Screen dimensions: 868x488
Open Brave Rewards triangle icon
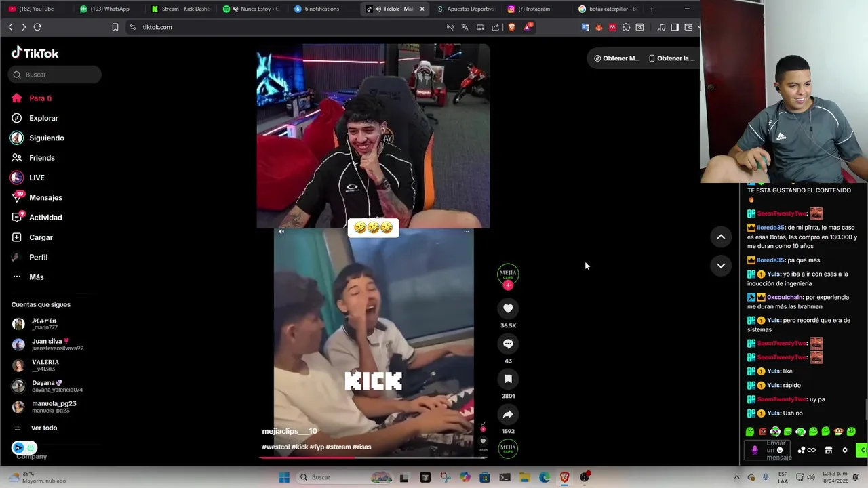[x=527, y=27]
